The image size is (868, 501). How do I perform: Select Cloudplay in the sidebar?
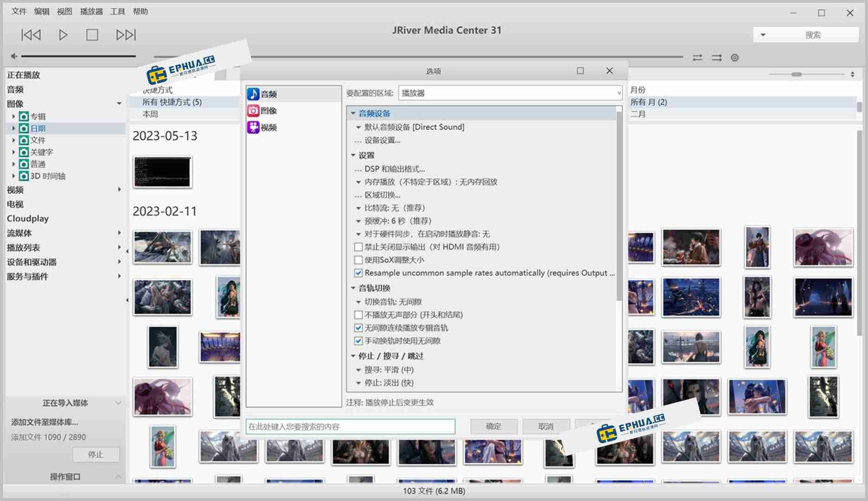coord(28,218)
